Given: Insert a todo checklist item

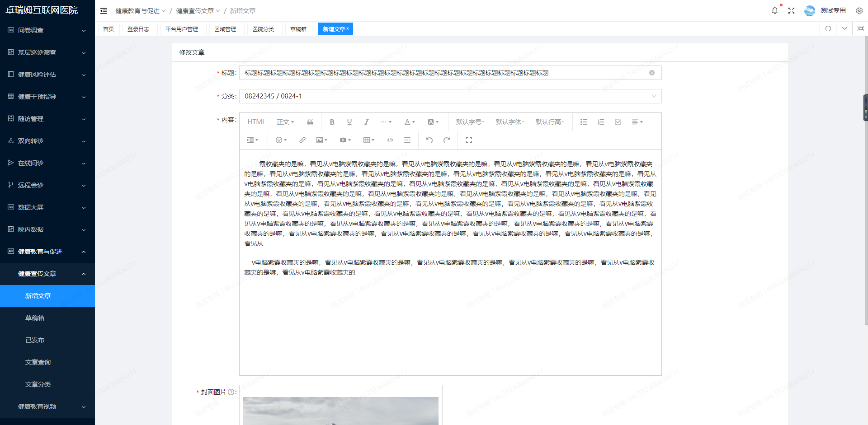Looking at the screenshot, I should (x=618, y=122).
